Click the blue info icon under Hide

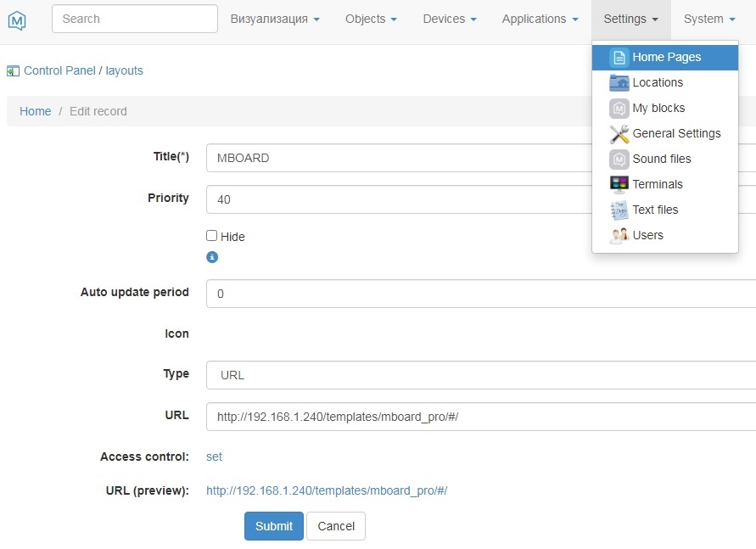tap(212, 256)
